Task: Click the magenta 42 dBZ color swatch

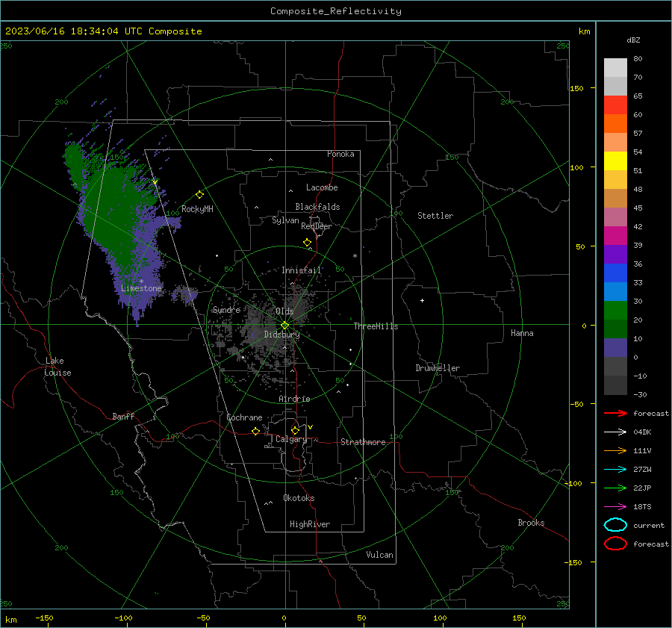Action: (x=615, y=235)
